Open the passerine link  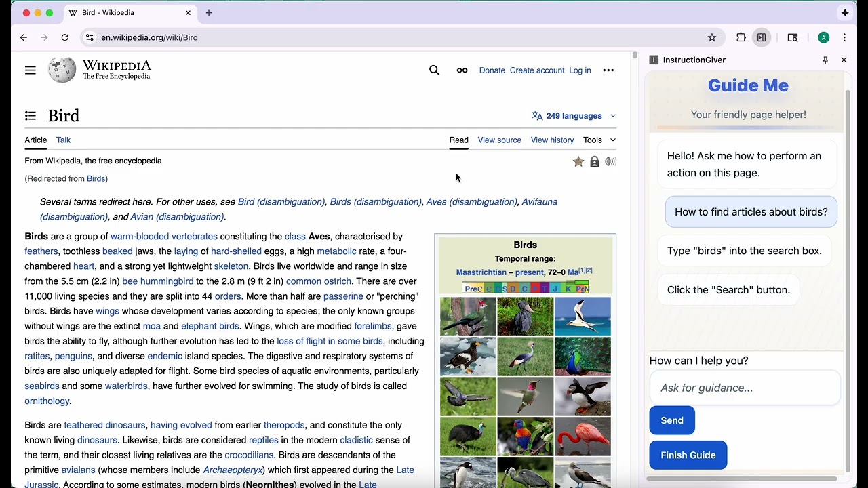point(343,296)
